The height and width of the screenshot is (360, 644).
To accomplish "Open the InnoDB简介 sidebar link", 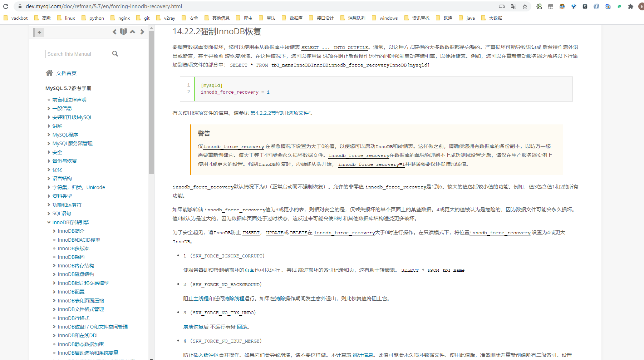I will [x=71, y=231].
